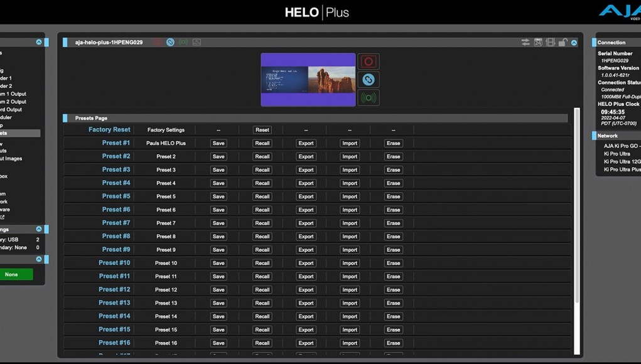Viewport: 641px width, 364px height.
Task: Open Stream 1 Output in left sidebar
Action: point(13,94)
